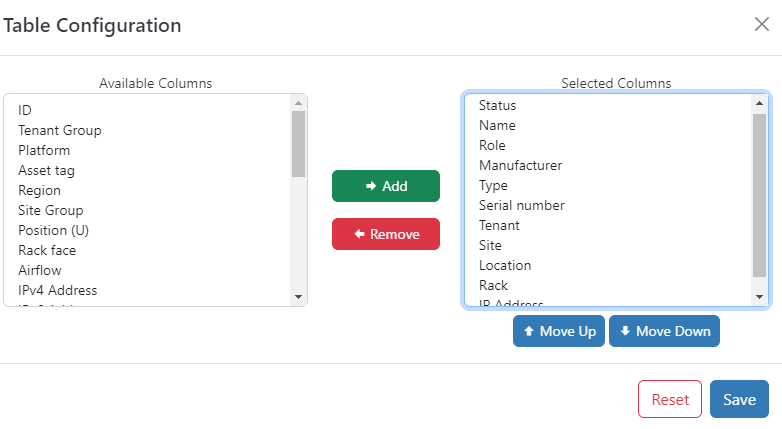This screenshot has width=782, height=429.
Task: Click Selected Columns scroll down arrow
Action: coord(759,297)
